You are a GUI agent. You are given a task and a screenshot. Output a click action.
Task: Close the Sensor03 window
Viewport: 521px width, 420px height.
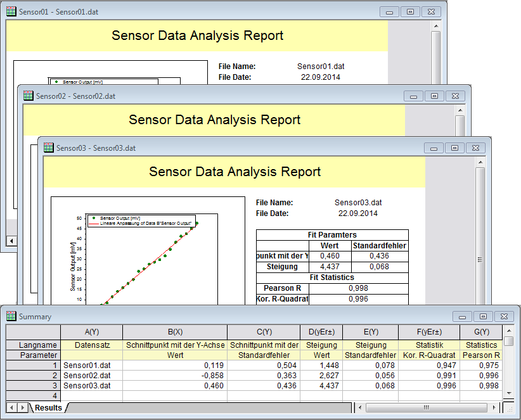pyautogui.click(x=475, y=148)
